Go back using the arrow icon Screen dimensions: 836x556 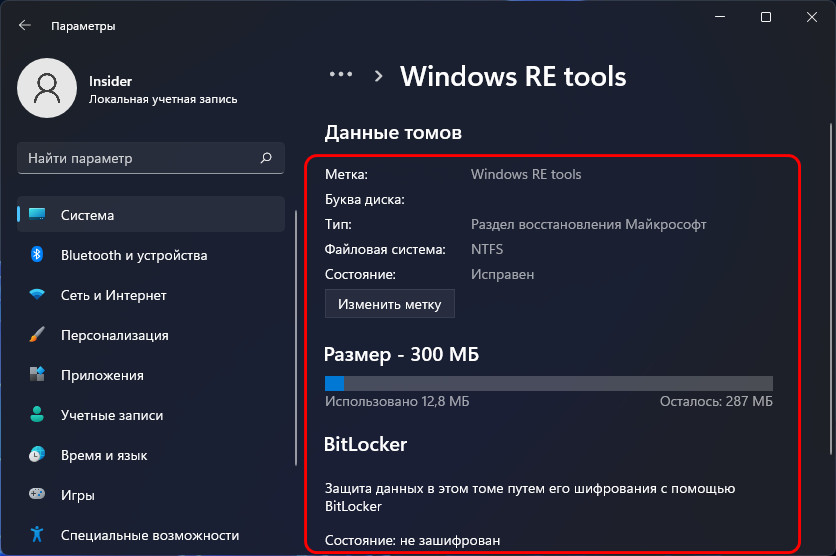pyautogui.click(x=25, y=25)
